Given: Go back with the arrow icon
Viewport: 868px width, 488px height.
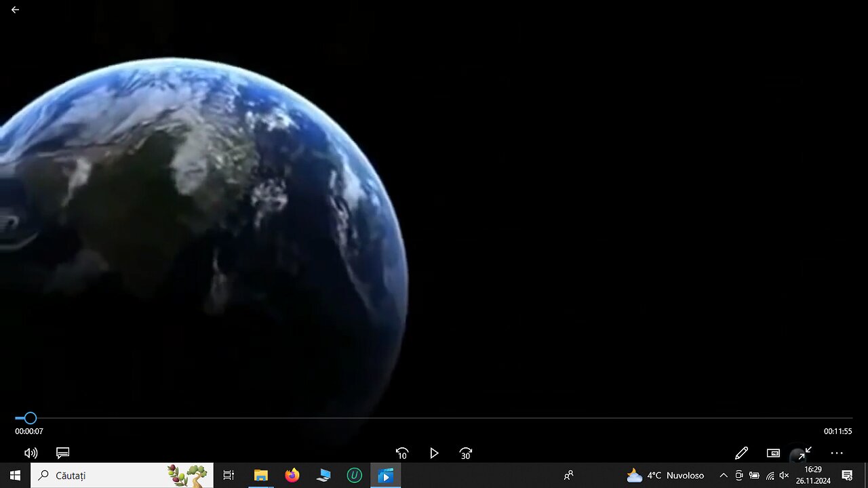Looking at the screenshot, I should tap(15, 9).
